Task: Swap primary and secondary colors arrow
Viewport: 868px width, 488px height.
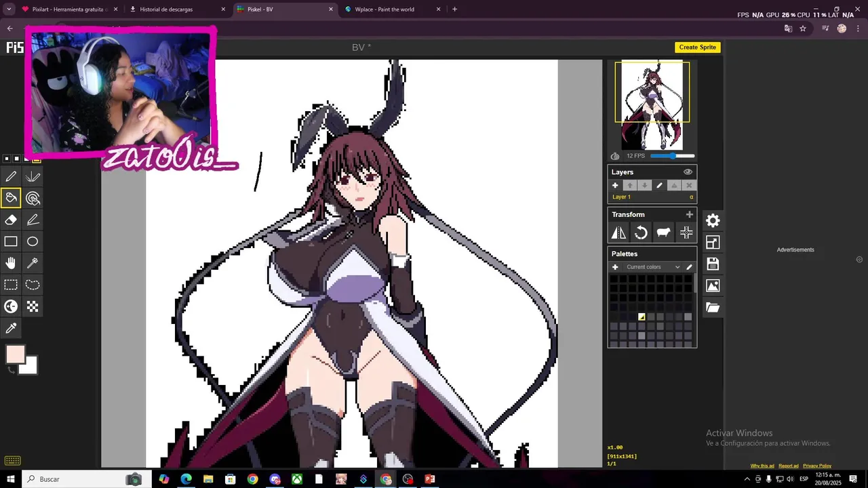Action: [x=11, y=370]
